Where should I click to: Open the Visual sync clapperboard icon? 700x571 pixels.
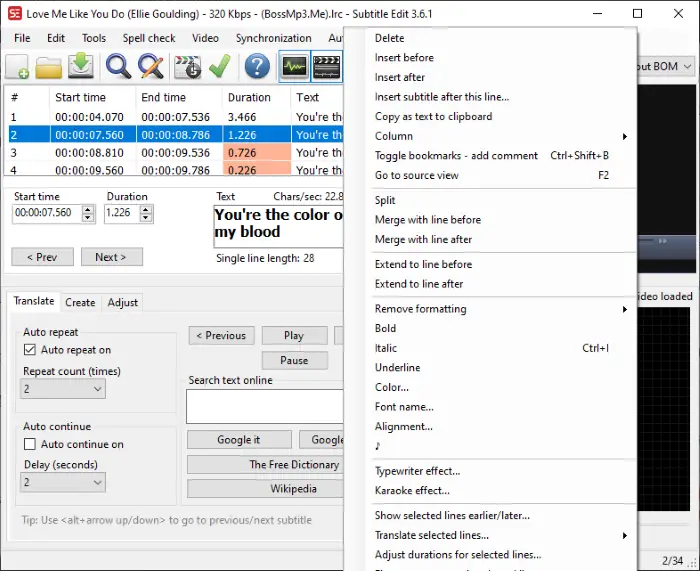[187, 67]
